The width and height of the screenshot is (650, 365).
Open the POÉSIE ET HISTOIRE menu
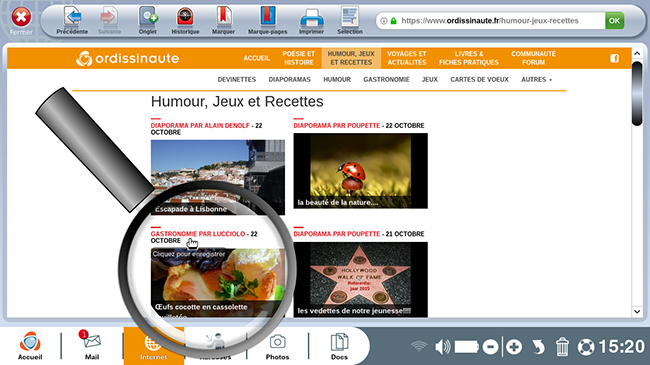pos(298,58)
